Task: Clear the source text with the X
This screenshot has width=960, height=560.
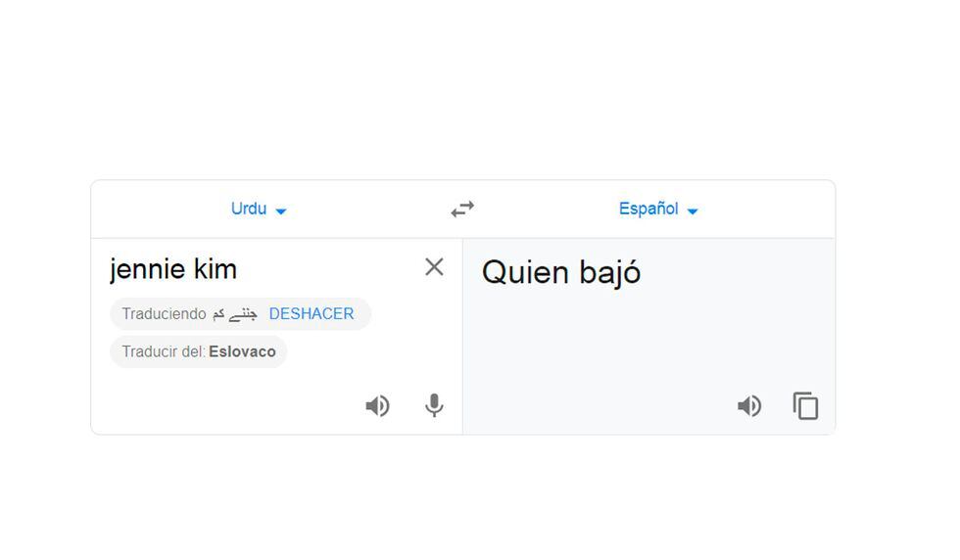Action: (x=434, y=267)
